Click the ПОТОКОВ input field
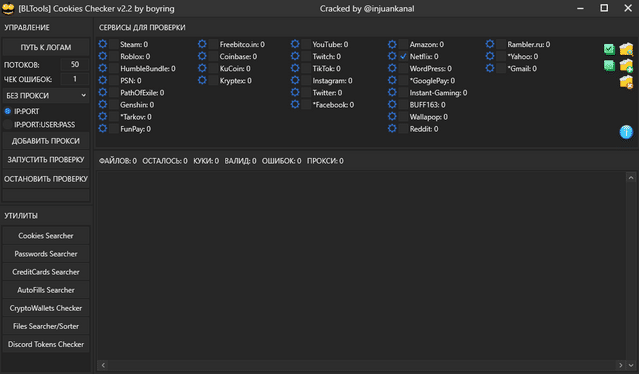The image size is (639, 374). click(x=75, y=64)
